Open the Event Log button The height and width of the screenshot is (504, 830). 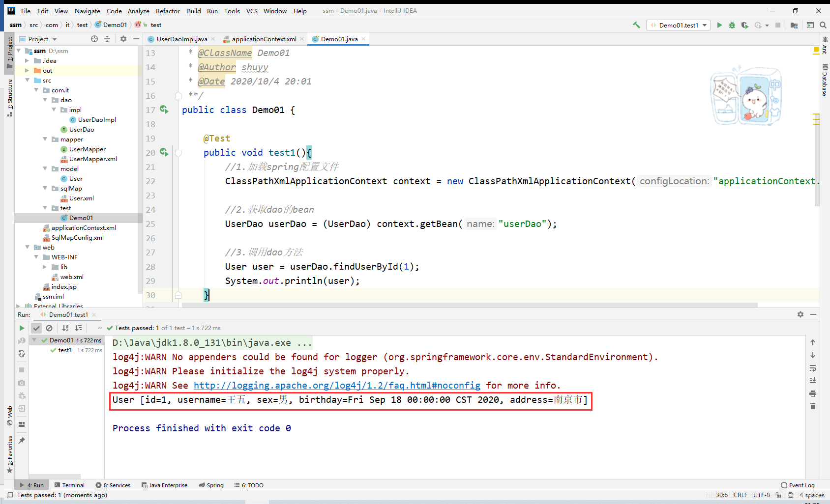pos(798,485)
